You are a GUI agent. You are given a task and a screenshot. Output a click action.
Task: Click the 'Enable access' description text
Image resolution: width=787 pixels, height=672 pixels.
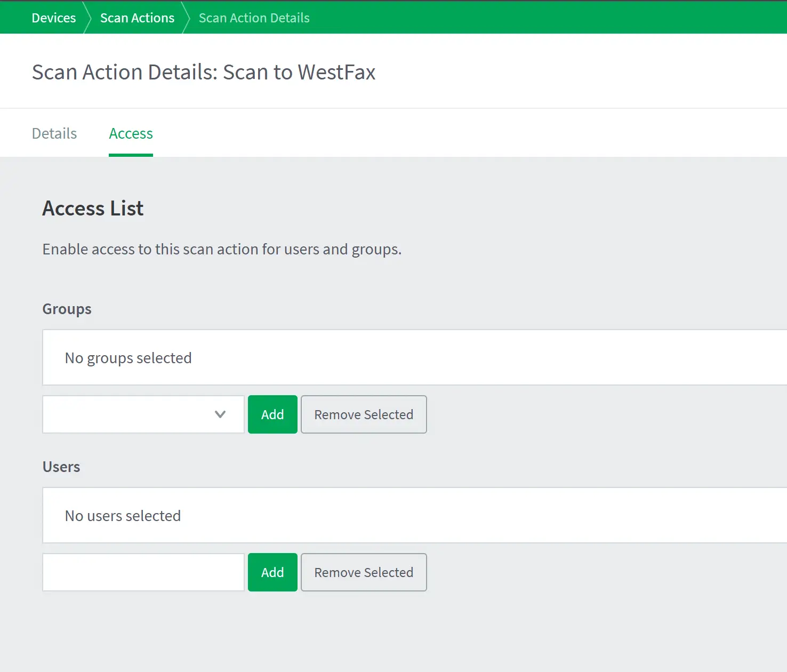point(222,249)
